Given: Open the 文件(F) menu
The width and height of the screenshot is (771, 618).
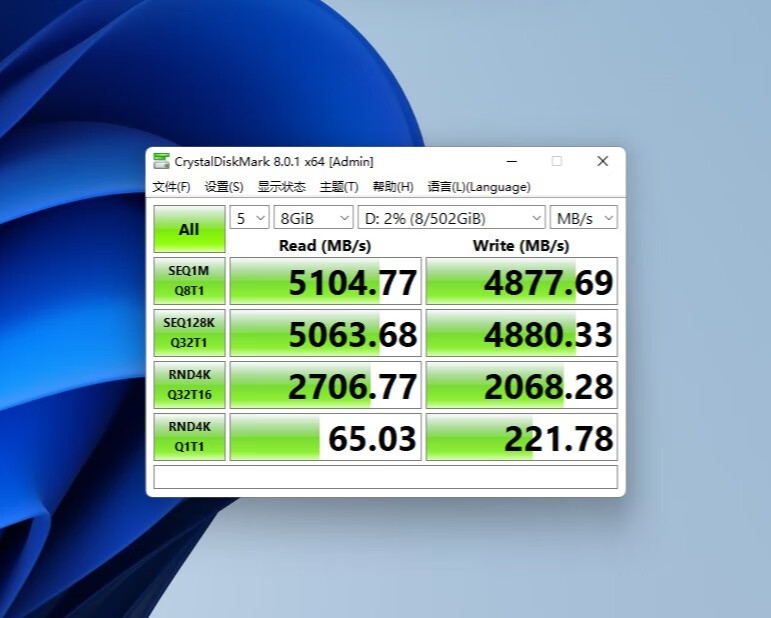Looking at the screenshot, I should pyautogui.click(x=171, y=187).
